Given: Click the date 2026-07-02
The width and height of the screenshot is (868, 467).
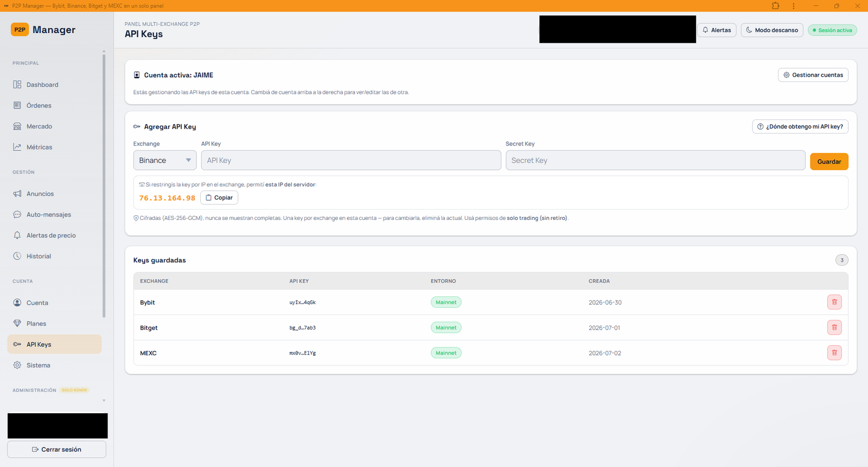Looking at the screenshot, I should pyautogui.click(x=605, y=353).
